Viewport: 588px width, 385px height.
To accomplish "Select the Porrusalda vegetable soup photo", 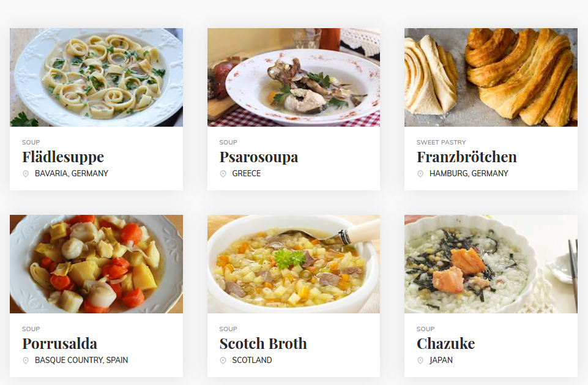I will pyautogui.click(x=97, y=264).
